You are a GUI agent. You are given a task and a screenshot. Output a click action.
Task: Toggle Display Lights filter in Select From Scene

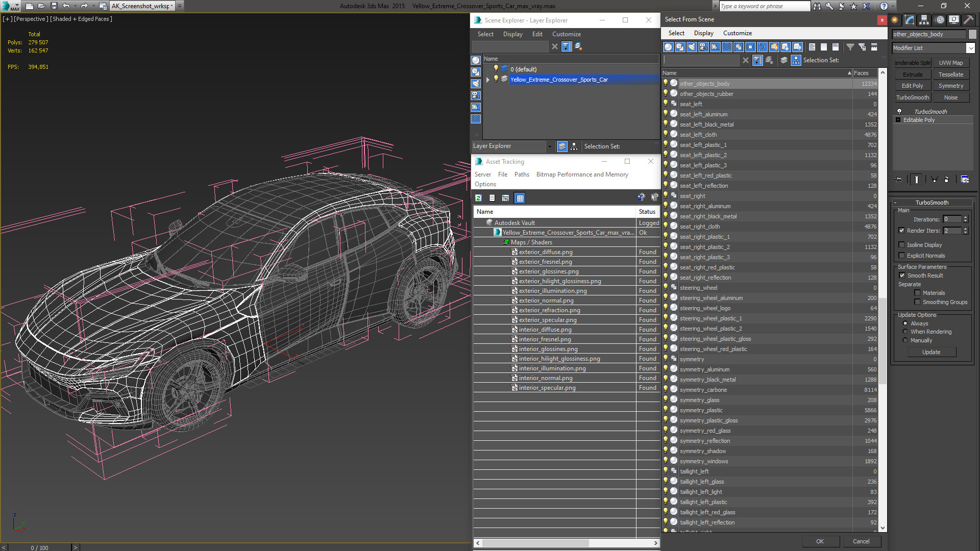point(692,47)
